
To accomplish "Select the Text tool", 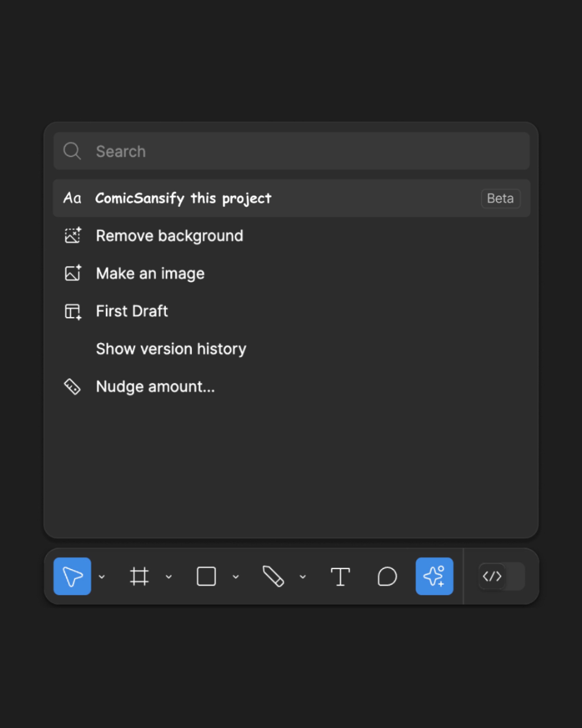I will (340, 576).
